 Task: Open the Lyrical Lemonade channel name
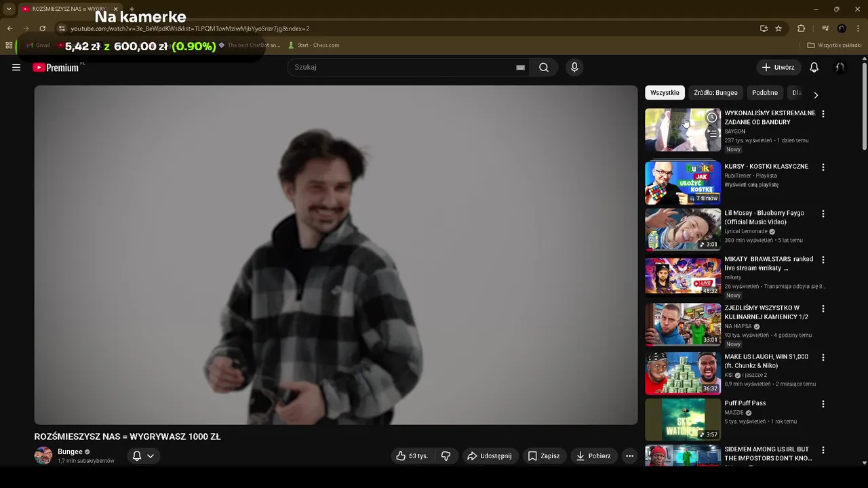point(746,231)
